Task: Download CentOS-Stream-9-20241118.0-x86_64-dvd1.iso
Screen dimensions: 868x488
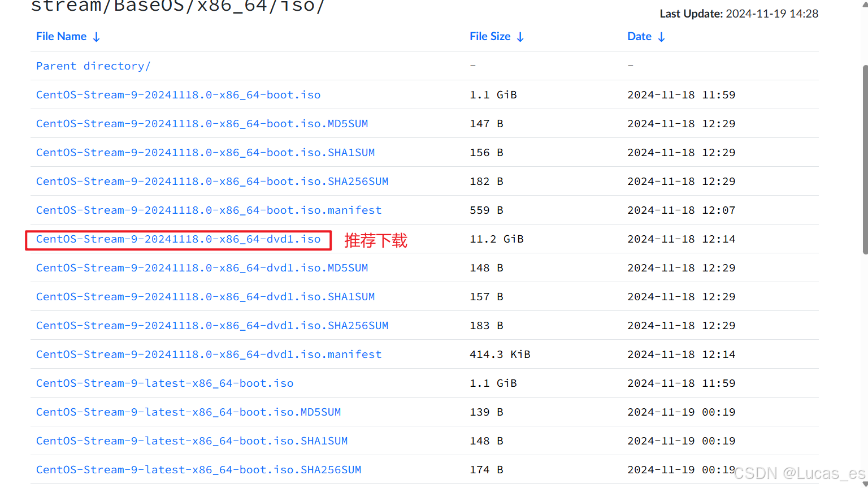Action: click(178, 239)
